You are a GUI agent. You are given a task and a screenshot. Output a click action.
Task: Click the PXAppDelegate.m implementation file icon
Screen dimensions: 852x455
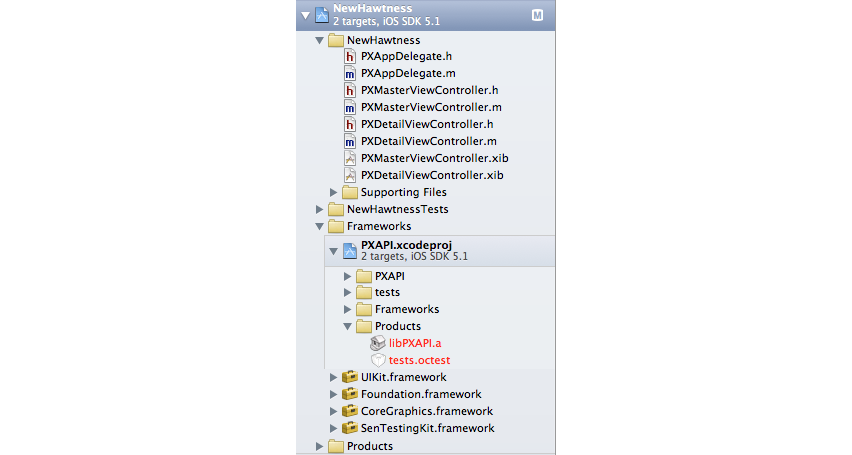350,73
